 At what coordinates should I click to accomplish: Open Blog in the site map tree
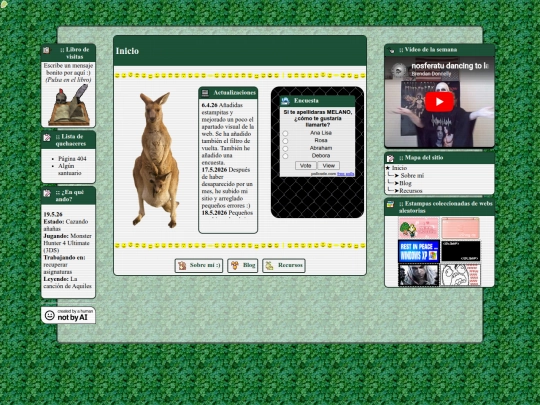coord(405,183)
